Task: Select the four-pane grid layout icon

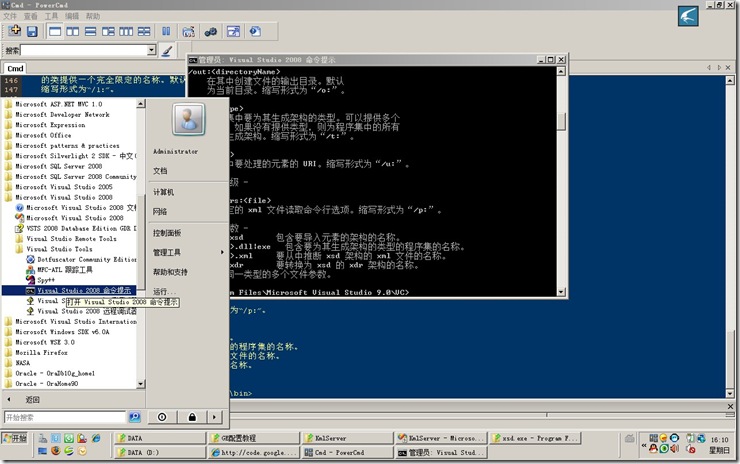Action: point(144,32)
